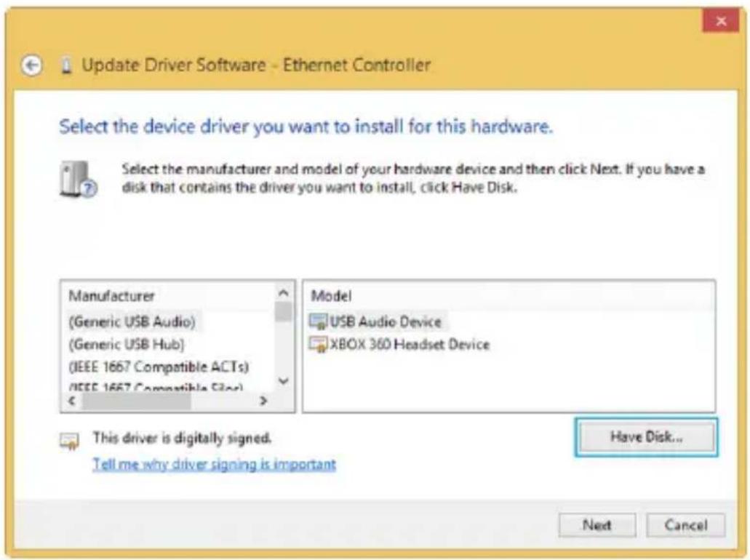Click the USB Audio Device driver icon
Screen dimensions: 750x560
click(x=319, y=321)
